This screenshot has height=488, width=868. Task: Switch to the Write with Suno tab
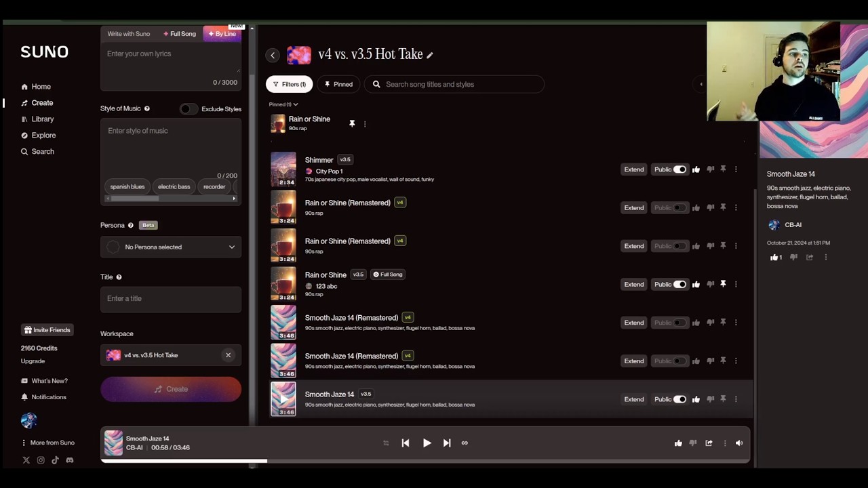coord(129,34)
